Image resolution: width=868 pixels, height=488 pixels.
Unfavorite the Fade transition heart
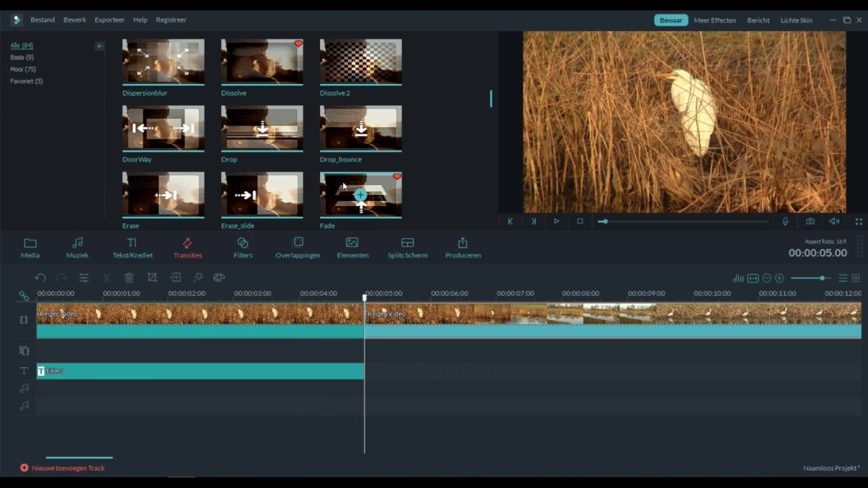coord(397,177)
